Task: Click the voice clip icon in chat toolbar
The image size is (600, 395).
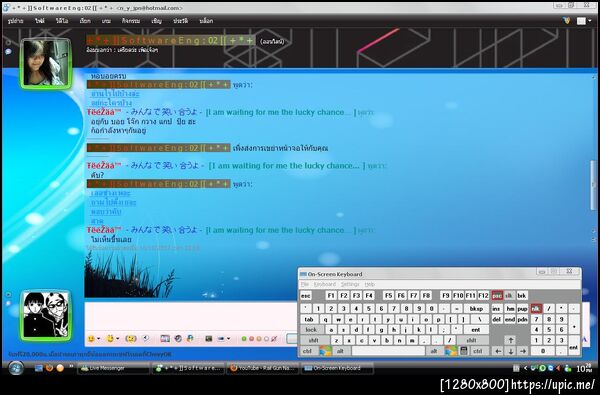Action: pyautogui.click(x=146, y=338)
